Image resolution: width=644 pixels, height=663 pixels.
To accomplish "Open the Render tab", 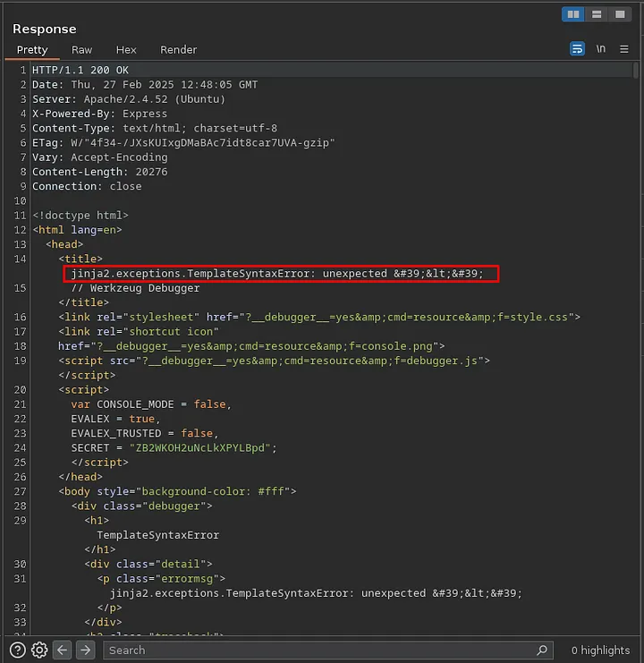I will pos(178,50).
